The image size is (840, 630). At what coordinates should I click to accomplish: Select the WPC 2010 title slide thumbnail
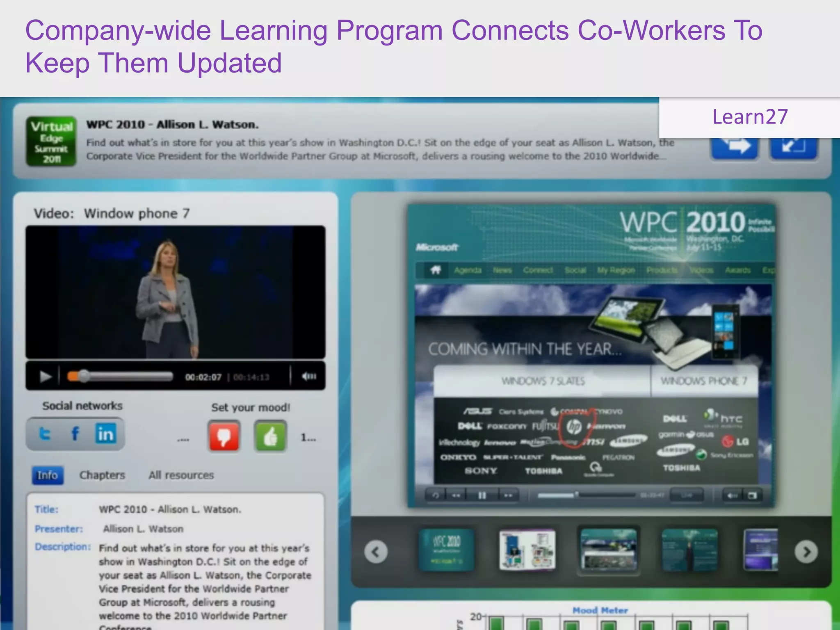tap(446, 550)
